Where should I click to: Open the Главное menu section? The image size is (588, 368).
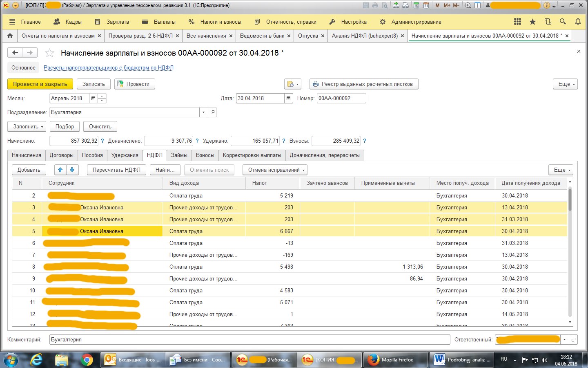pyautogui.click(x=25, y=22)
